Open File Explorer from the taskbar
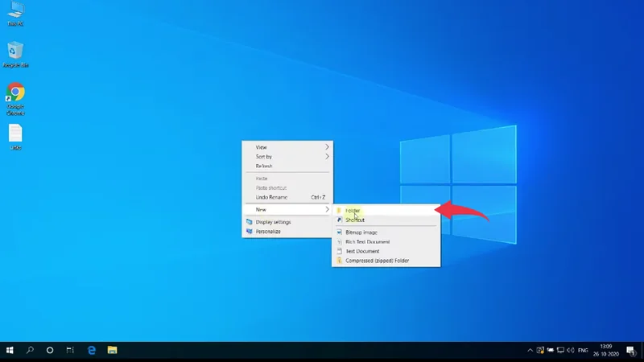 point(113,351)
